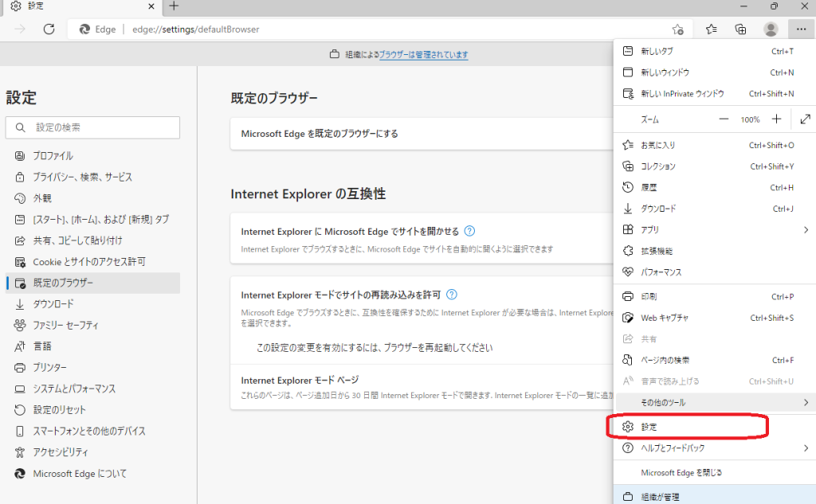
Task: Select 設定 in the menu
Action: 687,427
